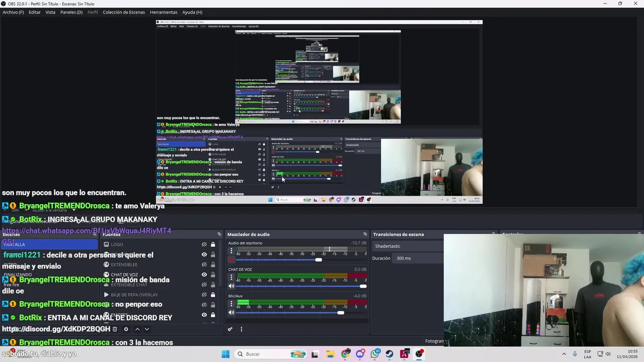Screen dimensions: 644x362
Task: Open Mic/Aux options menu dots
Action: pos(231,303)
